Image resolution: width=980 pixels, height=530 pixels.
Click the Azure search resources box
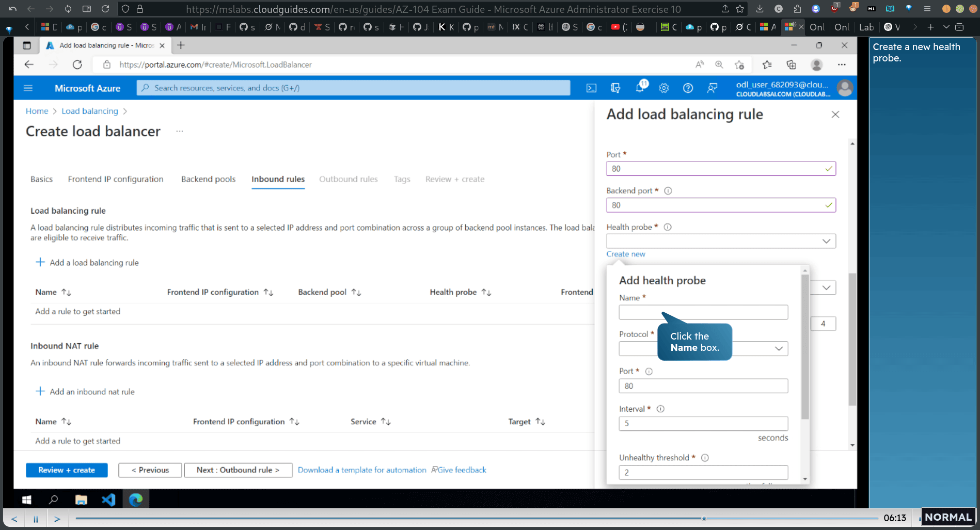click(x=353, y=88)
